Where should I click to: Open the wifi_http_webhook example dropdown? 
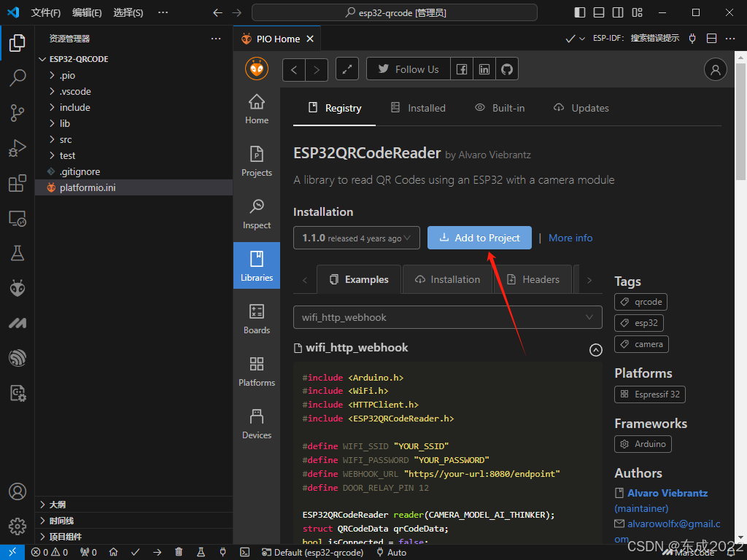[448, 317]
